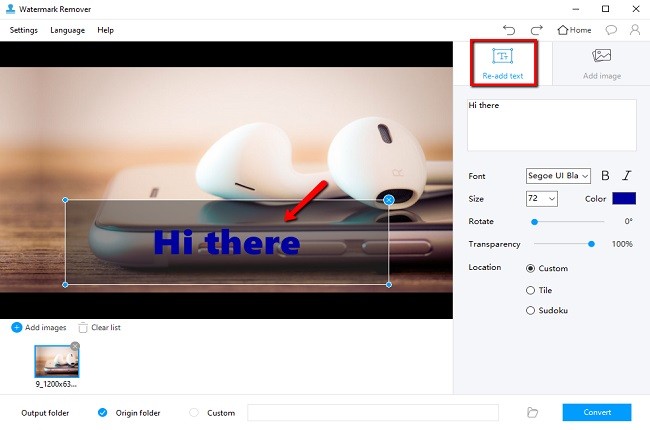
Task: Open the Settings menu
Action: [x=24, y=30]
